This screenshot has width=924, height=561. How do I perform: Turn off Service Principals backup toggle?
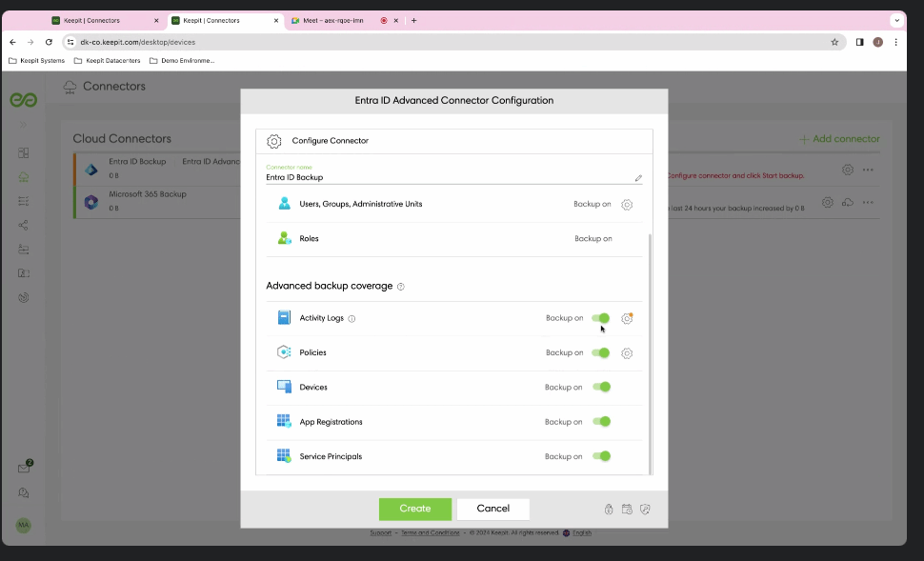tap(601, 456)
